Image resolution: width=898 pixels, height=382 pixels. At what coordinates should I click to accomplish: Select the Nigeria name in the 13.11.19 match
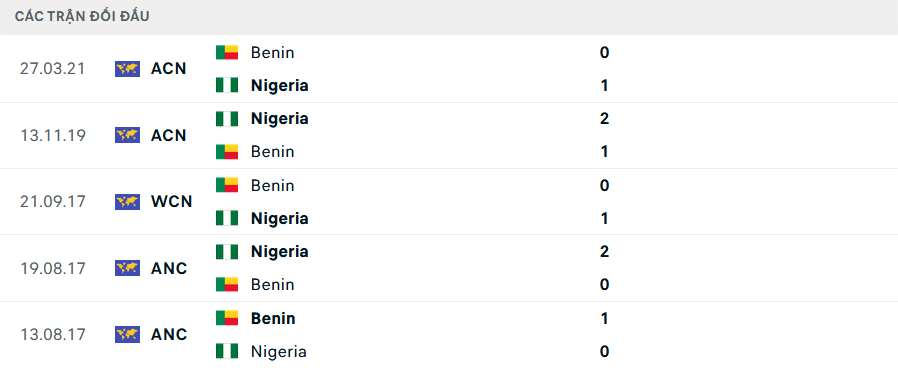[x=279, y=119]
